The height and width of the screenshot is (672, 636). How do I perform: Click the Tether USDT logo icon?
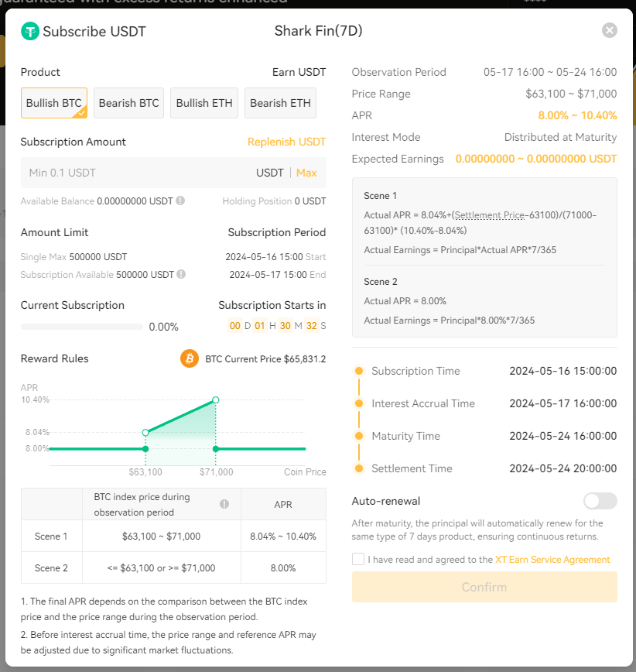30,31
